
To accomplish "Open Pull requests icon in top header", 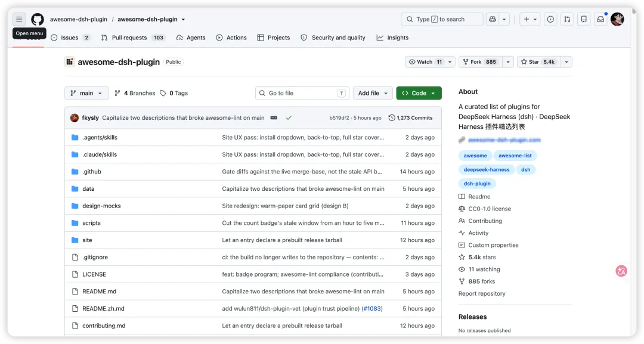I will 567,19.
